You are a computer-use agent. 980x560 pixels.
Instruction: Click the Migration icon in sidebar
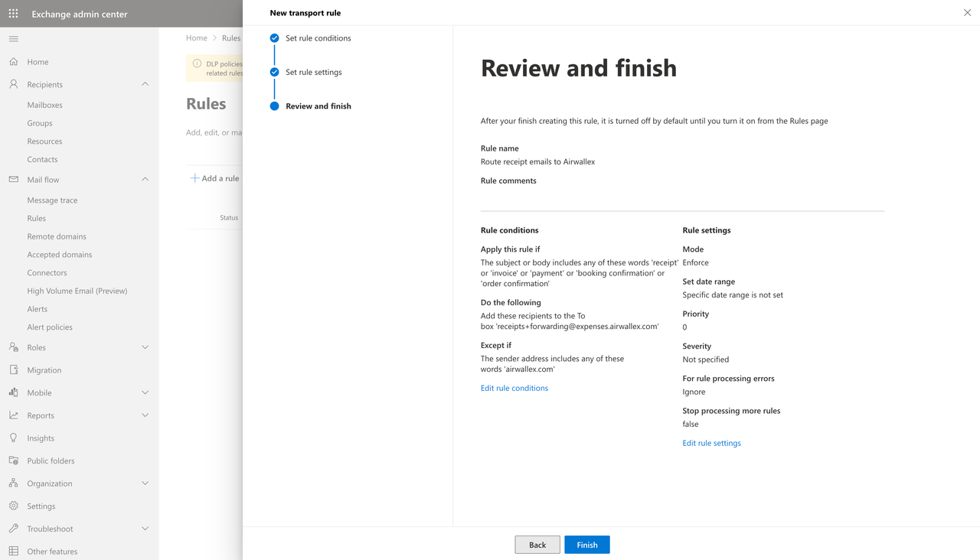pos(13,370)
